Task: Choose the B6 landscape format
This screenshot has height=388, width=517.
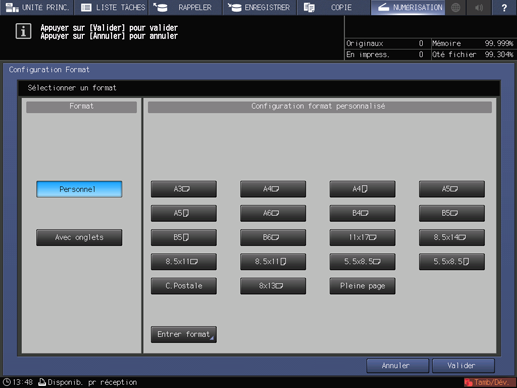Action: pyautogui.click(x=273, y=237)
